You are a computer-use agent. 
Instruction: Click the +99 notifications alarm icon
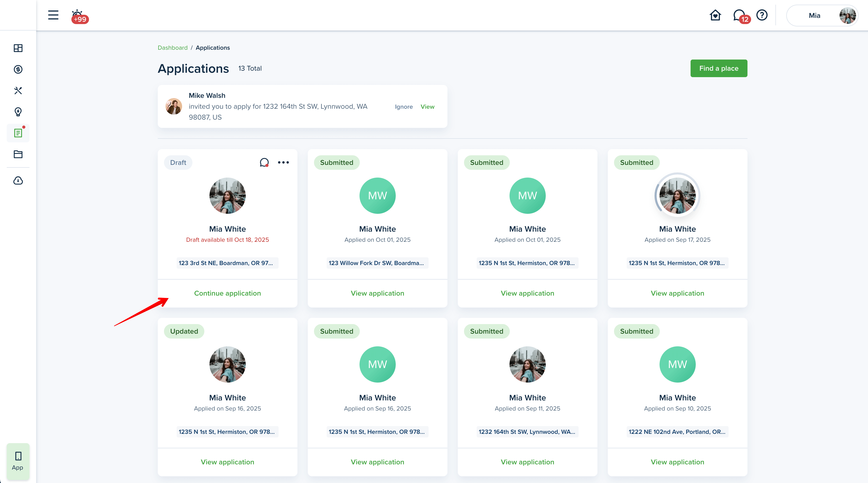78,16
